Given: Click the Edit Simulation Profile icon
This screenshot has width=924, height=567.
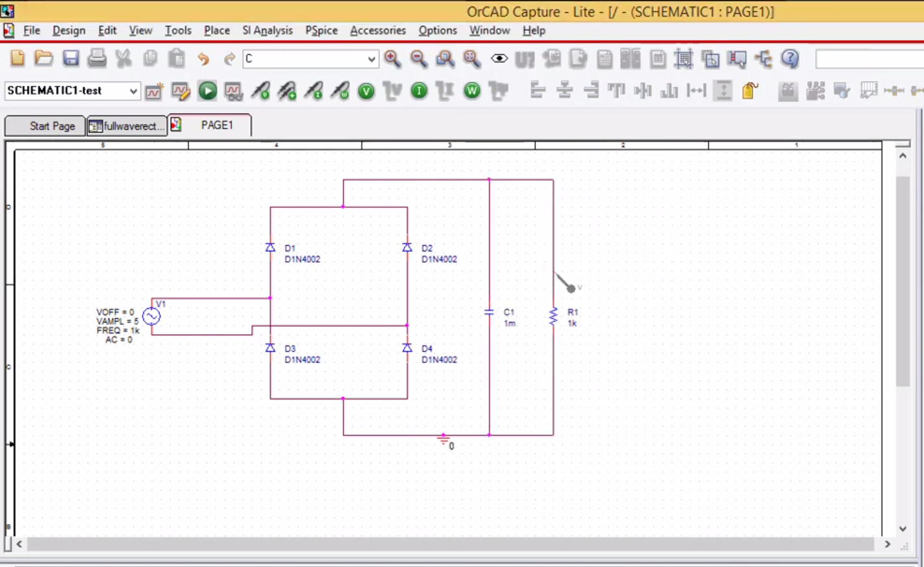Looking at the screenshot, I should pyautogui.click(x=181, y=91).
